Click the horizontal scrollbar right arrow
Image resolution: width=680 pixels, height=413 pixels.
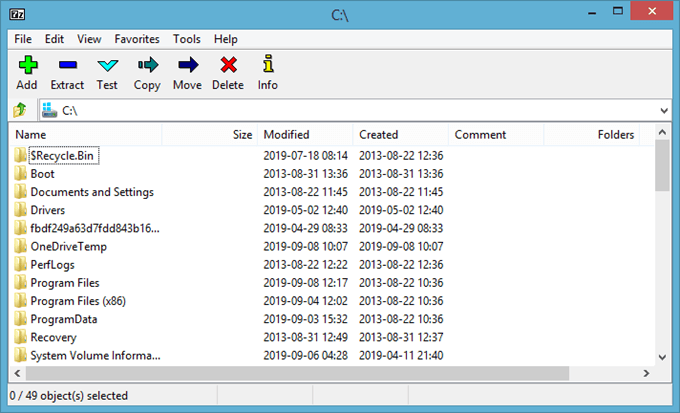pyautogui.click(x=646, y=373)
